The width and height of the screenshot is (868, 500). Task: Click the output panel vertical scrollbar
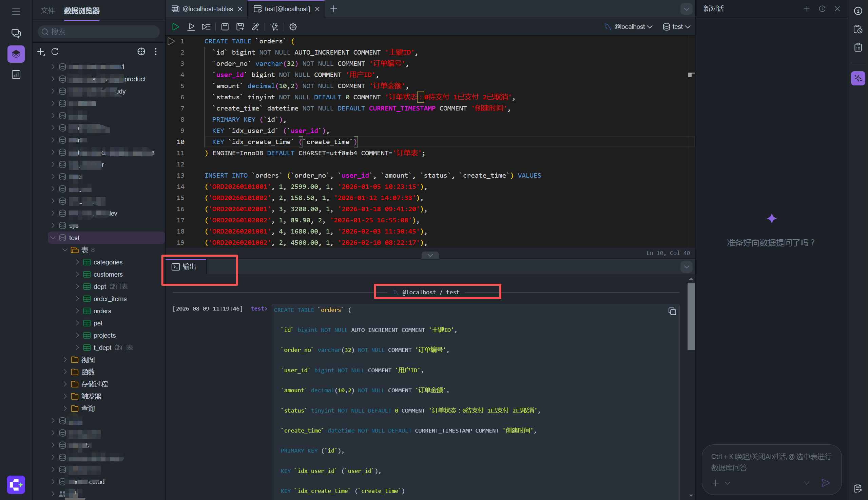[691, 316]
